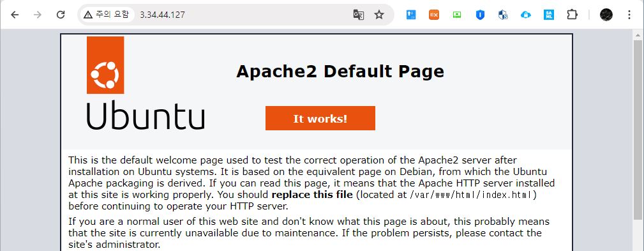Open the not-secure warning chip

pyautogui.click(x=107, y=15)
